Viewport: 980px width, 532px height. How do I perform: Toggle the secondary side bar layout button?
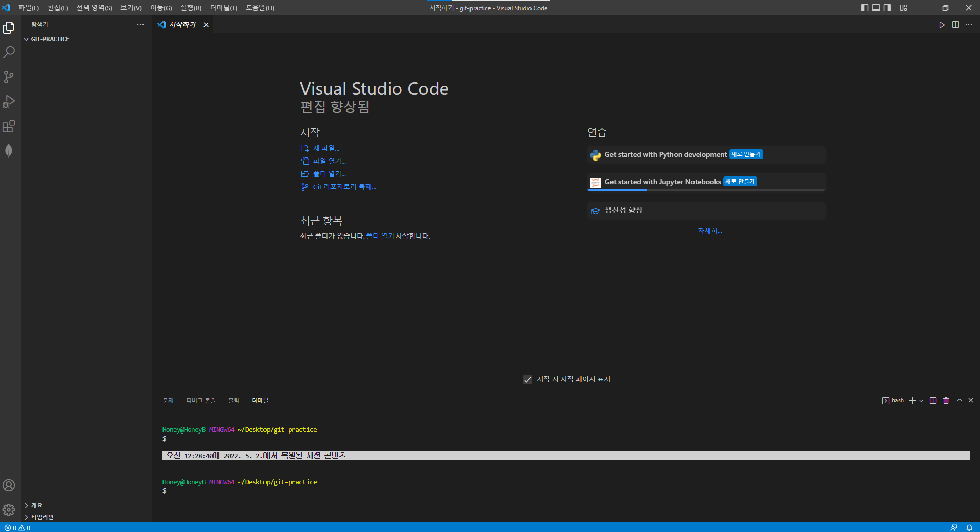point(887,8)
